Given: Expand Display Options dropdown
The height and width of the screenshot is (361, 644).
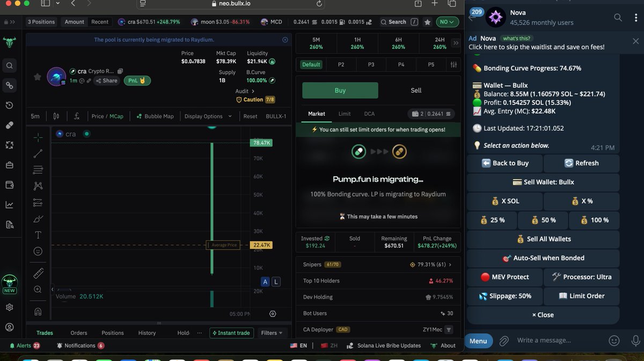Looking at the screenshot, I should [x=208, y=116].
